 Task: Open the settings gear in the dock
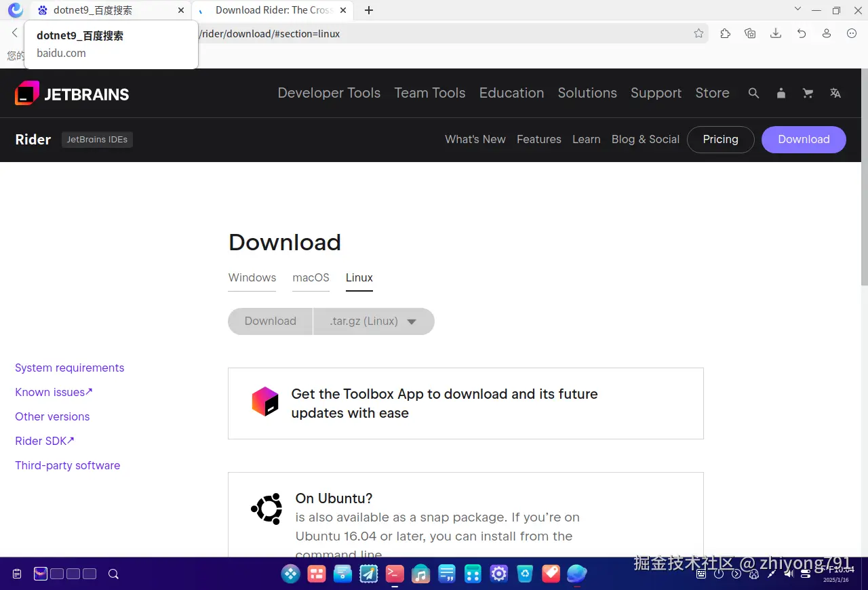pos(499,574)
